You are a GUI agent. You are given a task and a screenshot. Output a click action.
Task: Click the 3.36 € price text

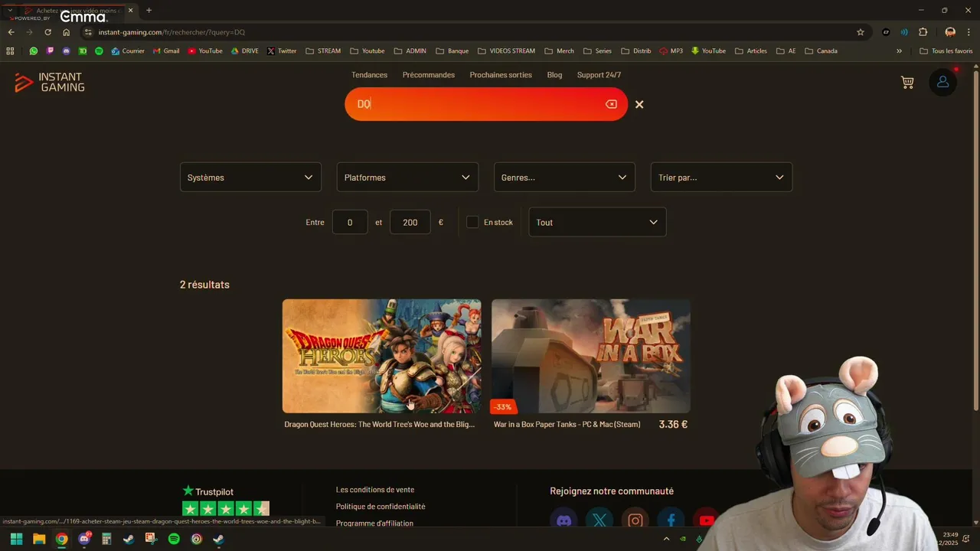coord(673,424)
